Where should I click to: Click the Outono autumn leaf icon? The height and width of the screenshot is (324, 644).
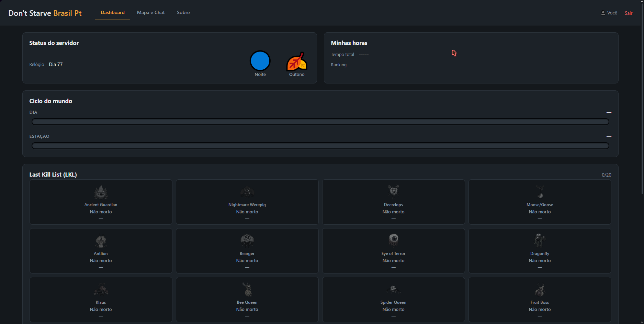297,61
